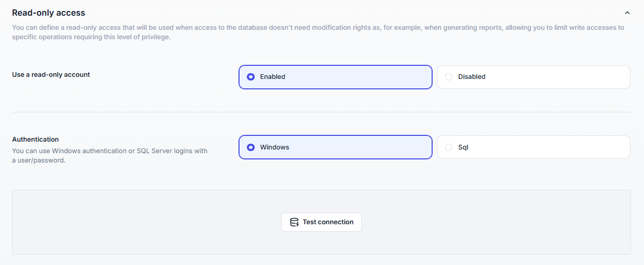Click the Enabled option label text
This screenshot has width=644, height=265.
click(x=272, y=77)
